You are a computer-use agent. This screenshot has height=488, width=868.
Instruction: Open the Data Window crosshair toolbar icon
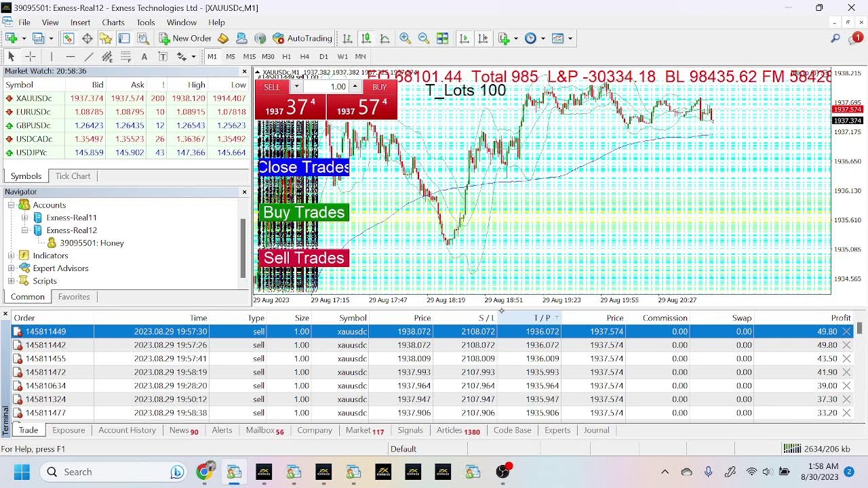pyautogui.click(x=87, y=39)
